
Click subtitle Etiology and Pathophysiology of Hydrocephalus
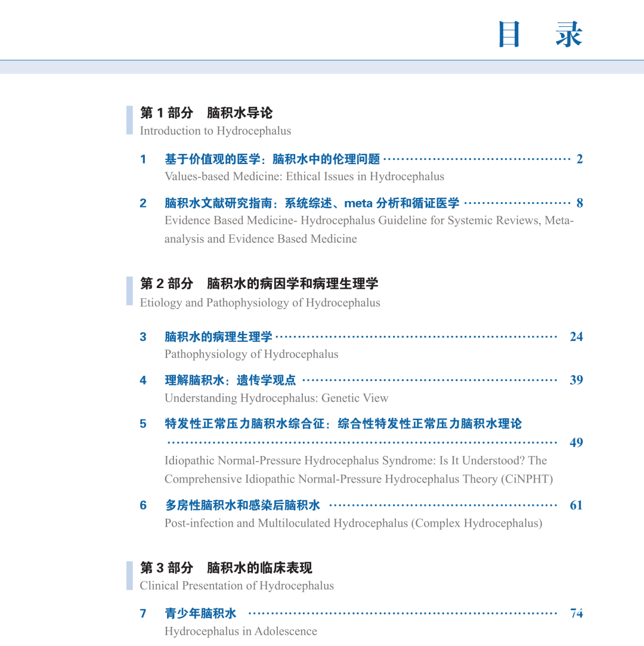pyautogui.click(x=260, y=303)
